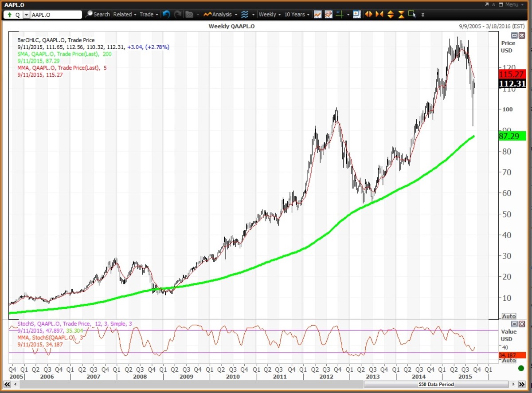532x393 pixels.
Task: Open the Menu in the title bar
Action: 512,4
